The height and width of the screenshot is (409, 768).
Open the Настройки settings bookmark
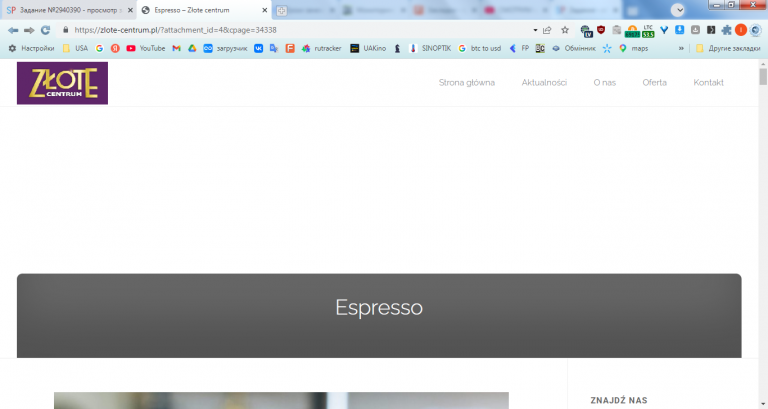pyautogui.click(x=31, y=48)
